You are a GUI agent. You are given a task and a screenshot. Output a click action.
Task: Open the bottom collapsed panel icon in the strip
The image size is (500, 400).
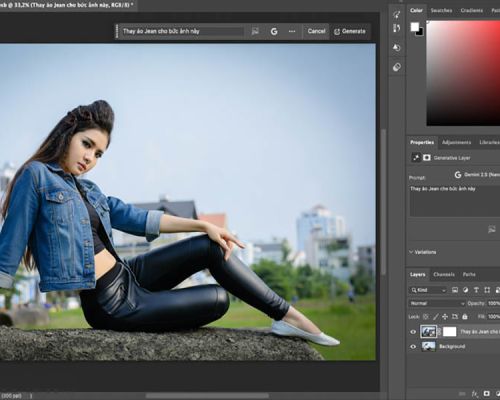pyautogui.click(x=396, y=67)
